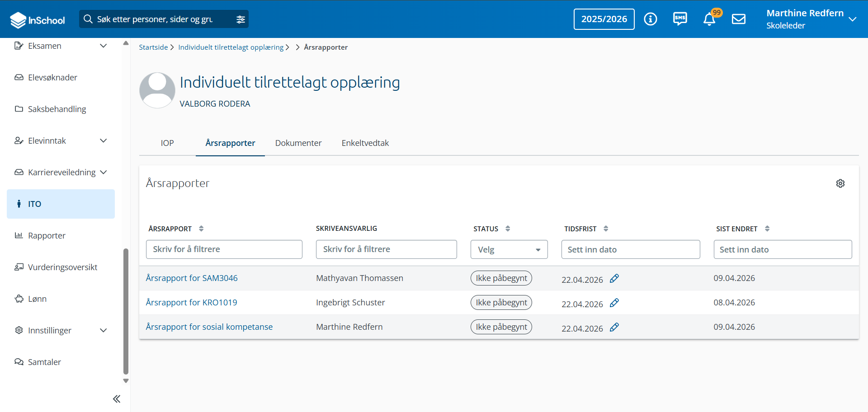This screenshot has width=868, height=412.
Task: Click Sist endret date 08.04.2026
Action: point(734,303)
